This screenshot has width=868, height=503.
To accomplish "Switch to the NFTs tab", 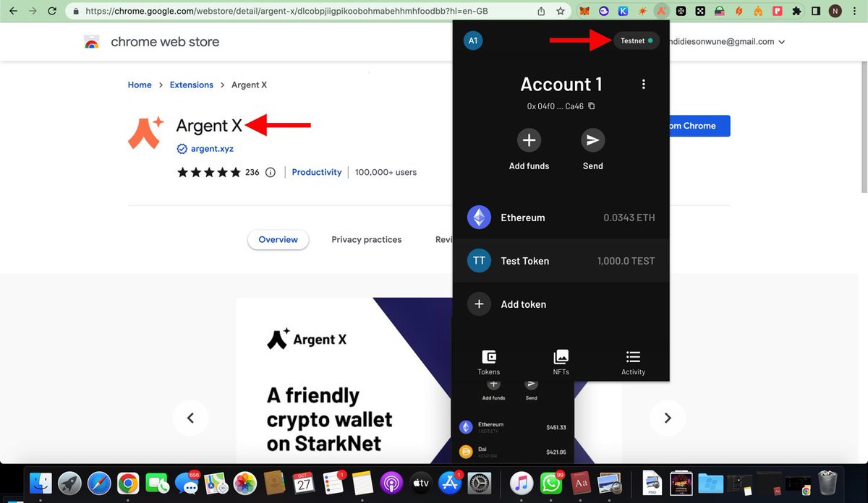I will pos(561,363).
